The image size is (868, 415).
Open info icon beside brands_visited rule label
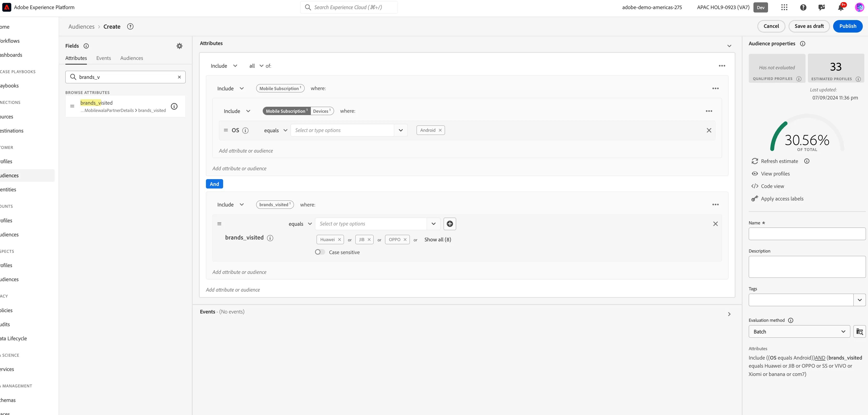coord(270,238)
